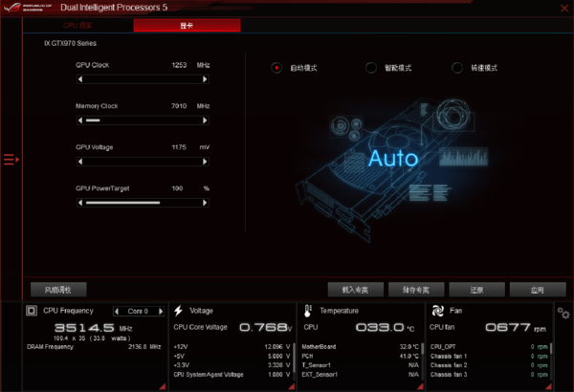Click the 风扇调校 fan tuning button

58,290
